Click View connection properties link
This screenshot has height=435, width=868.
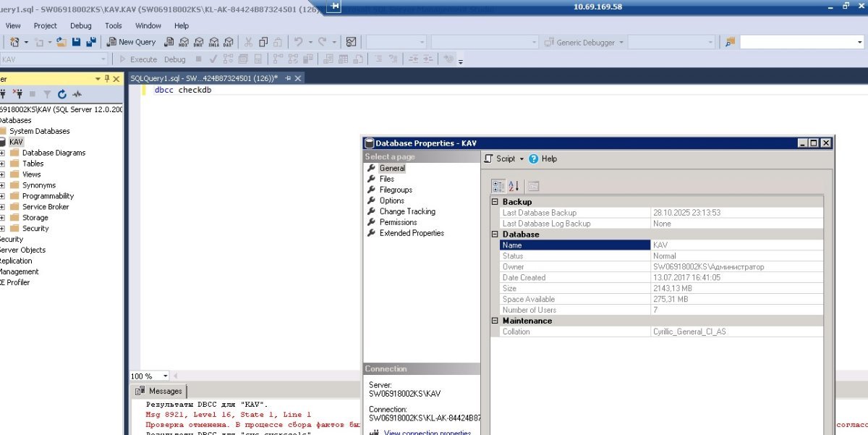(x=427, y=432)
